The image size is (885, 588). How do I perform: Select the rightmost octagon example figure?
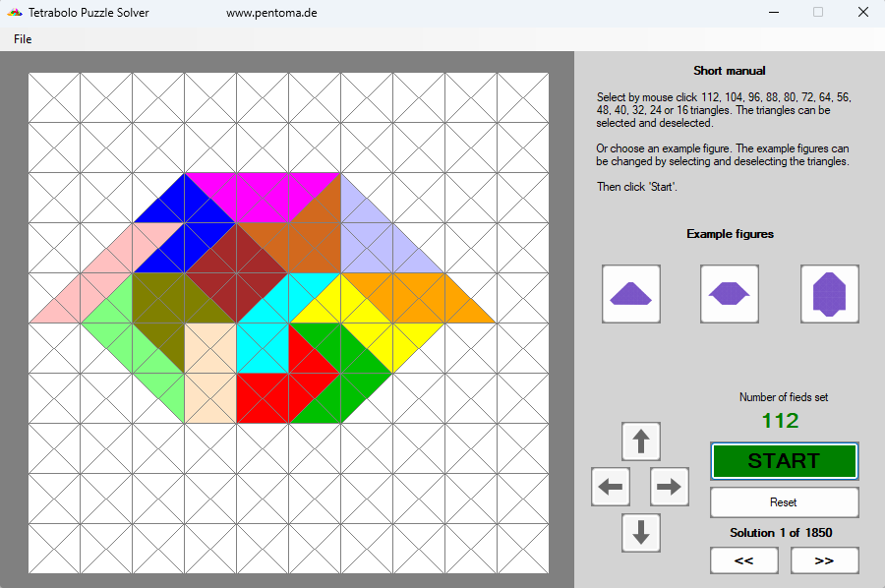(x=829, y=293)
